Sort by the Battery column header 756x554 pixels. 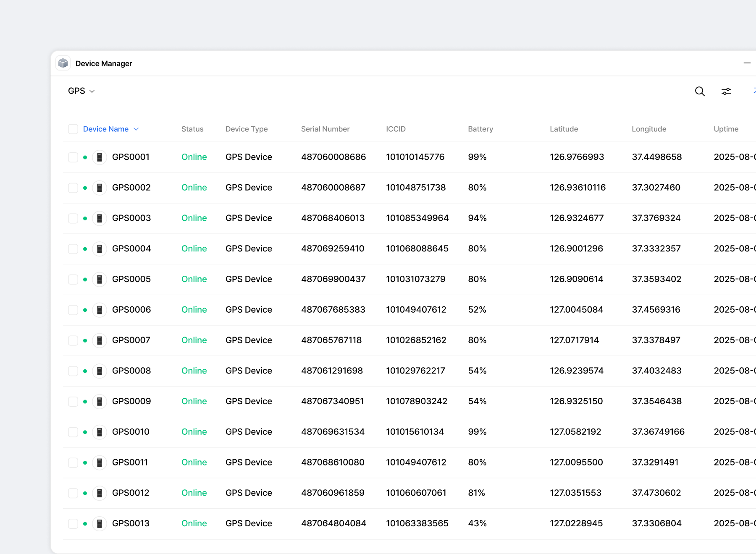point(480,129)
